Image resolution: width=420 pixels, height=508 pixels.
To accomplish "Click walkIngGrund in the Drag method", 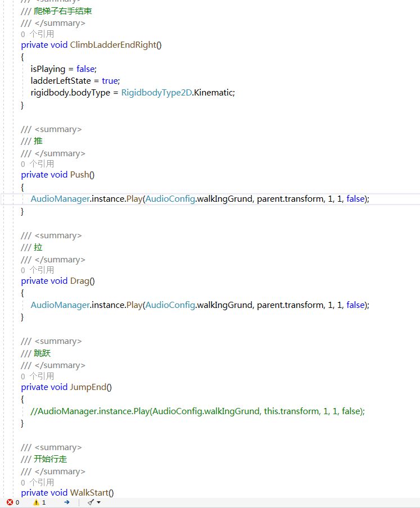I will point(224,305).
